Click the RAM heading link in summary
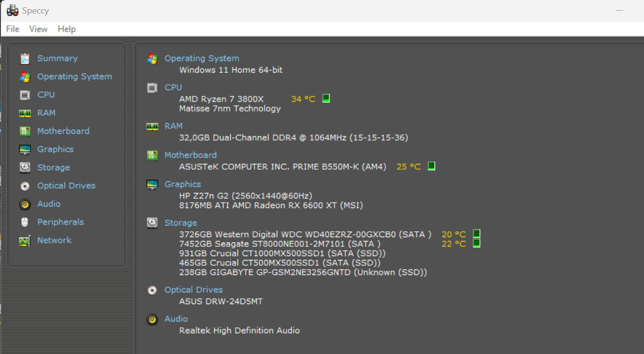644x354 pixels. pyautogui.click(x=174, y=126)
